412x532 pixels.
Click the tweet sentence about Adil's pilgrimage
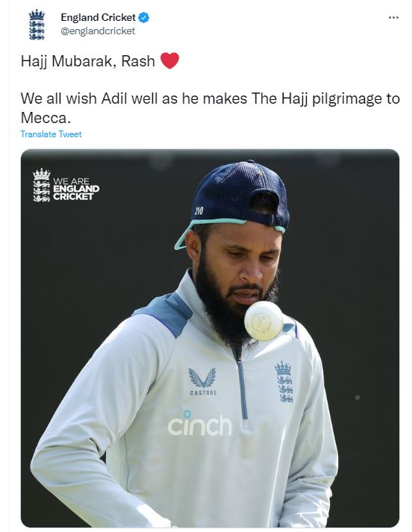click(x=210, y=108)
